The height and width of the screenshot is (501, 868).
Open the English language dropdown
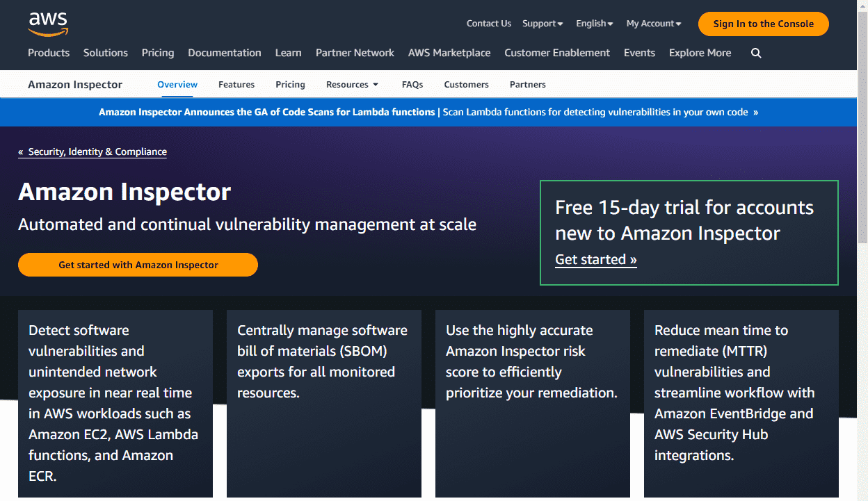(x=593, y=23)
